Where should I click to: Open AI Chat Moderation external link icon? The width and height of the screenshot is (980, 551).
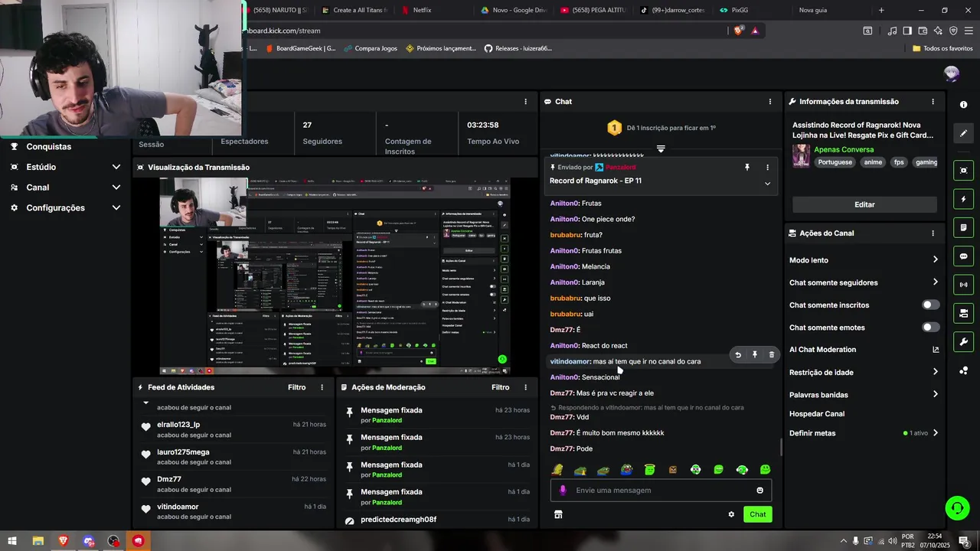935,350
